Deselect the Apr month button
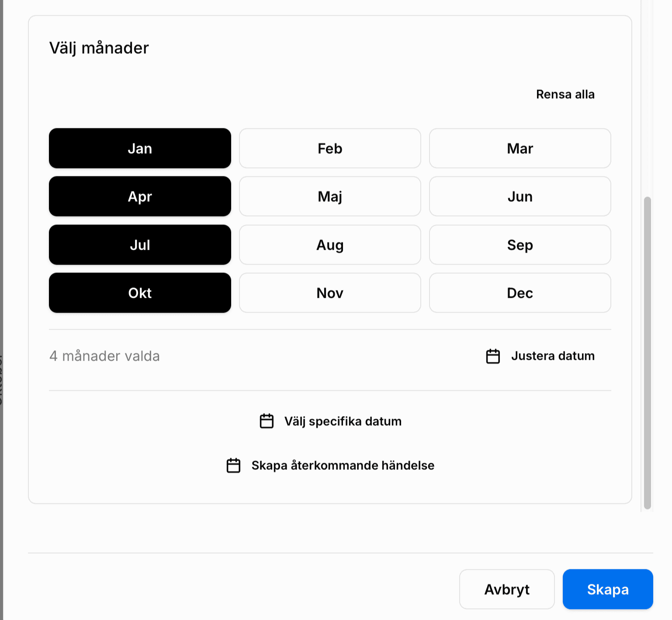672x620 pixels. [140, 196]
